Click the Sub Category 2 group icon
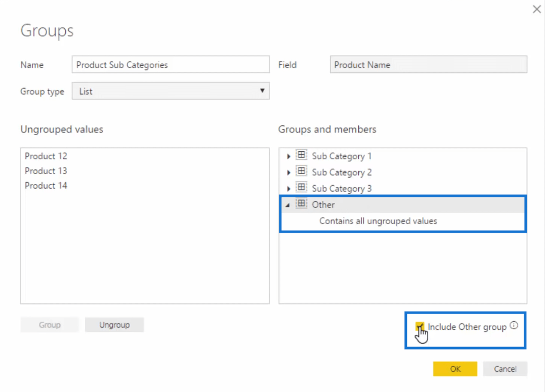The image size is (545, 392). pos(302,171)
